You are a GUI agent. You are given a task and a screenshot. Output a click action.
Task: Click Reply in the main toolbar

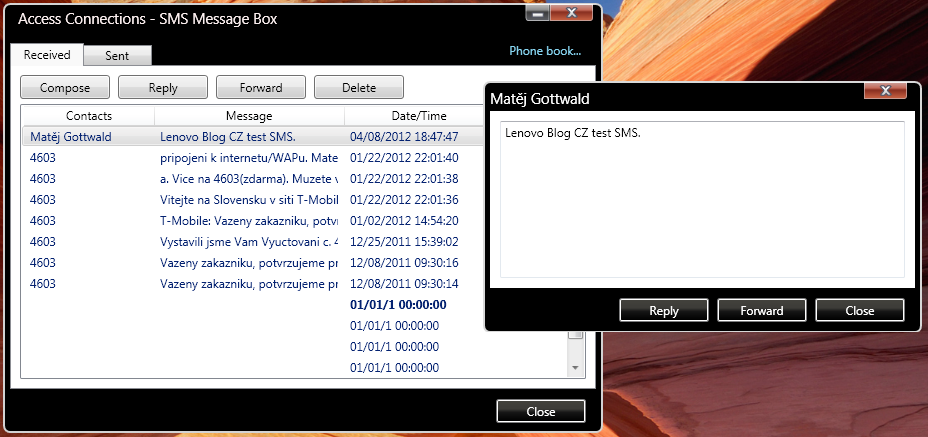coord(162,87)
